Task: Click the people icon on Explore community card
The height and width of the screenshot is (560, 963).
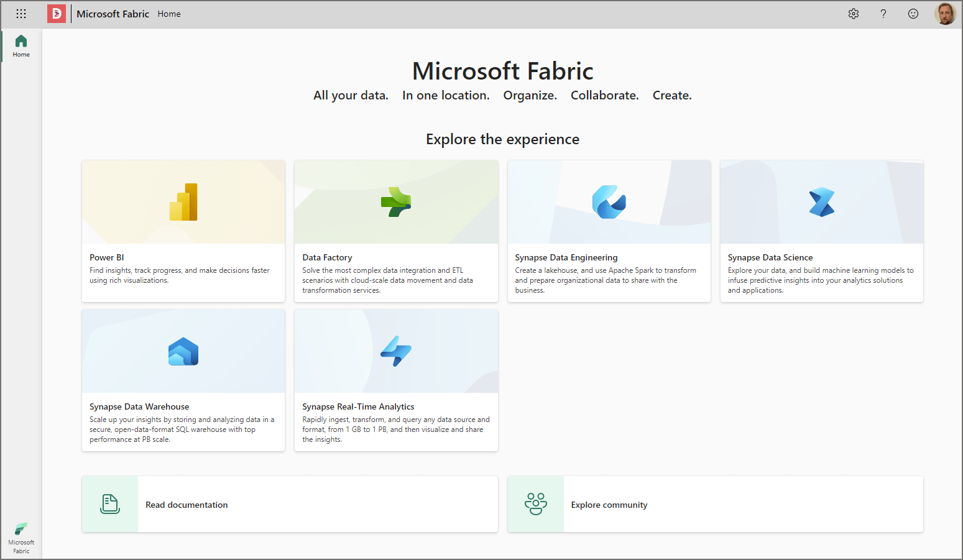Action: coord(535,504)
